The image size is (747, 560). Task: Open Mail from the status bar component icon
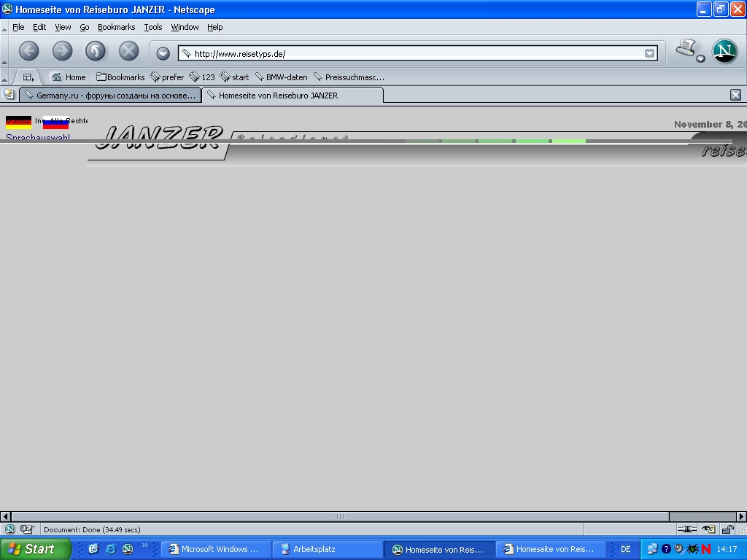click(x=27, y=529)
